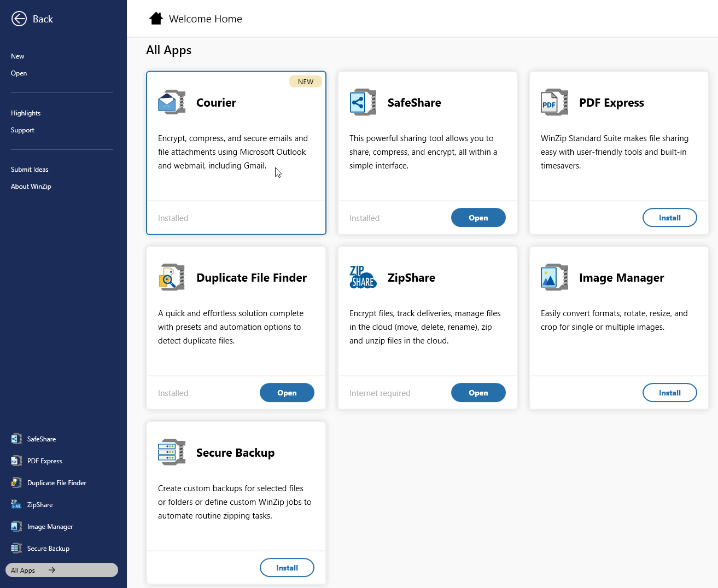The image size is (718, 588).
Task: Click the Back label in the sidebar
Action: click(x=43, y=19)
